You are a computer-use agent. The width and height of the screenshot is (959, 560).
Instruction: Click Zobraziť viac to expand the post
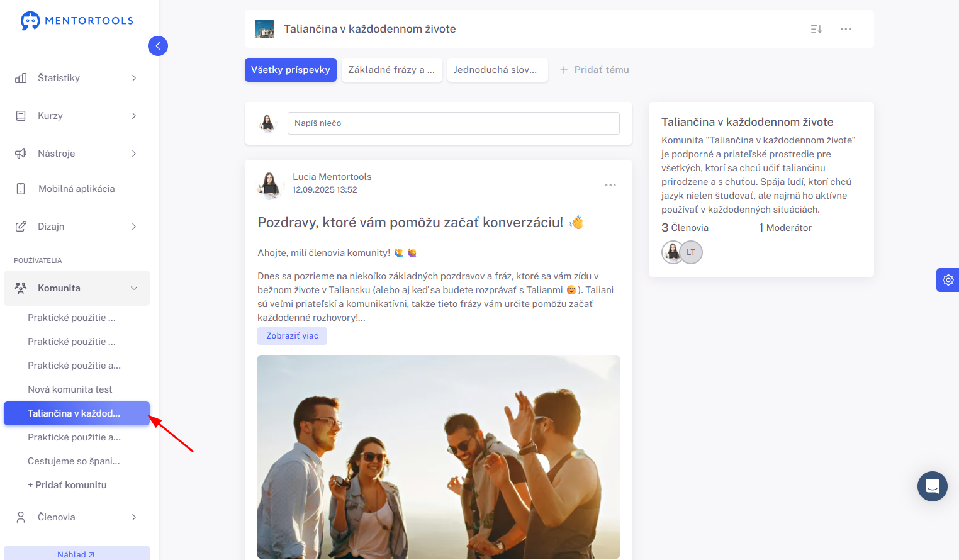[292, 336]
